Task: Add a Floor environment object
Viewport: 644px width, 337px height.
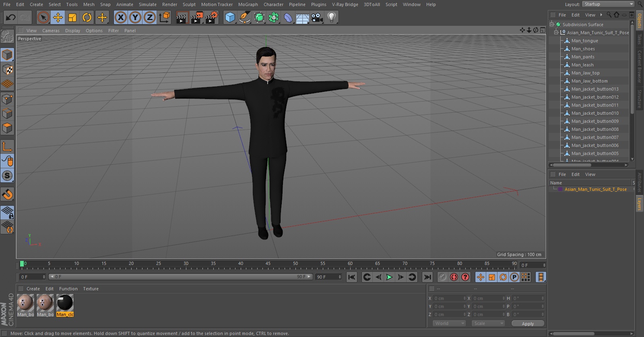Action: [x=303, y=17]
